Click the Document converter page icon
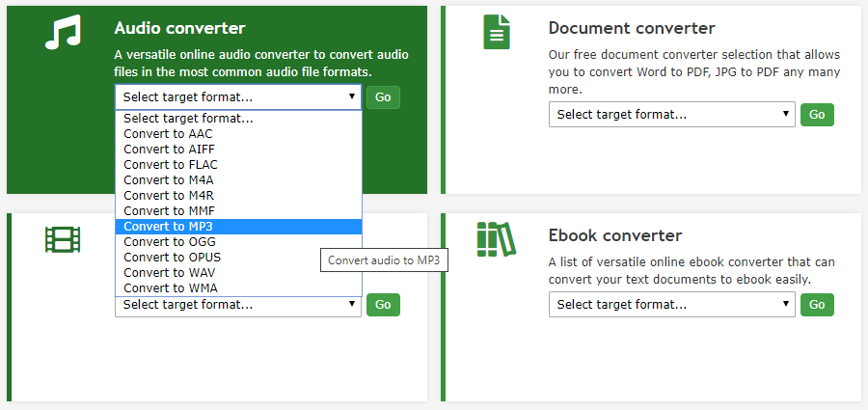868x410 pixels. point(497,32)
